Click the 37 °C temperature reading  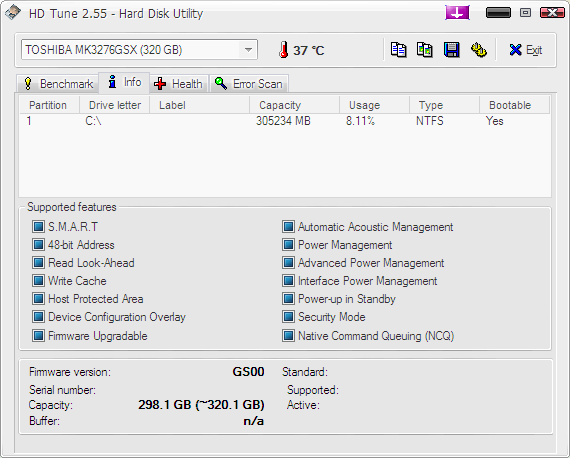click(309, 50)
